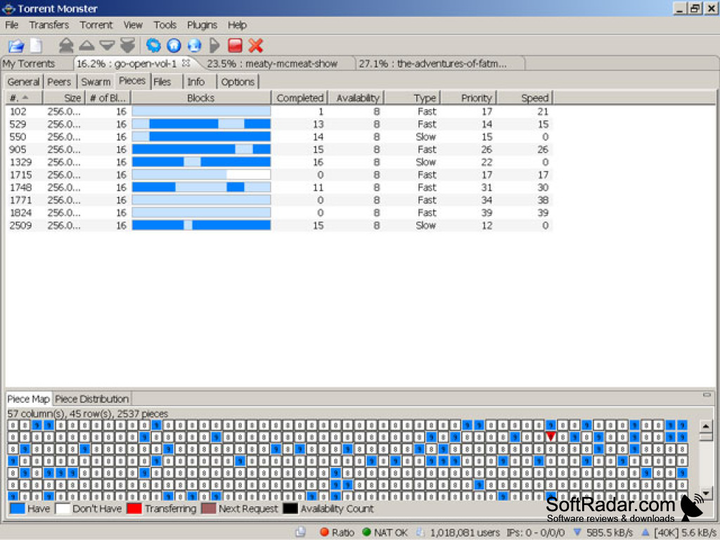Click the red stop button icon
The height and width of the screenshot is (540, 720).
pos(235,45)
